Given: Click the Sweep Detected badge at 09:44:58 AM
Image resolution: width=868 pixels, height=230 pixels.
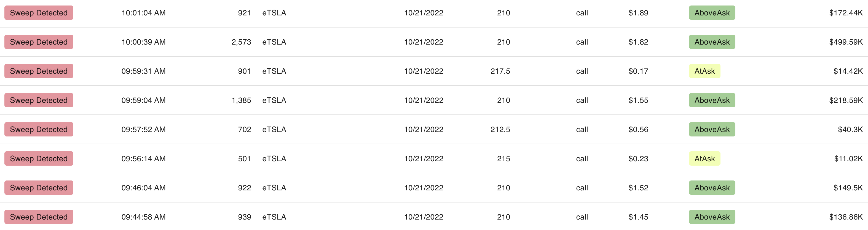Looking at the screenshot, I should tap(39, 217).
